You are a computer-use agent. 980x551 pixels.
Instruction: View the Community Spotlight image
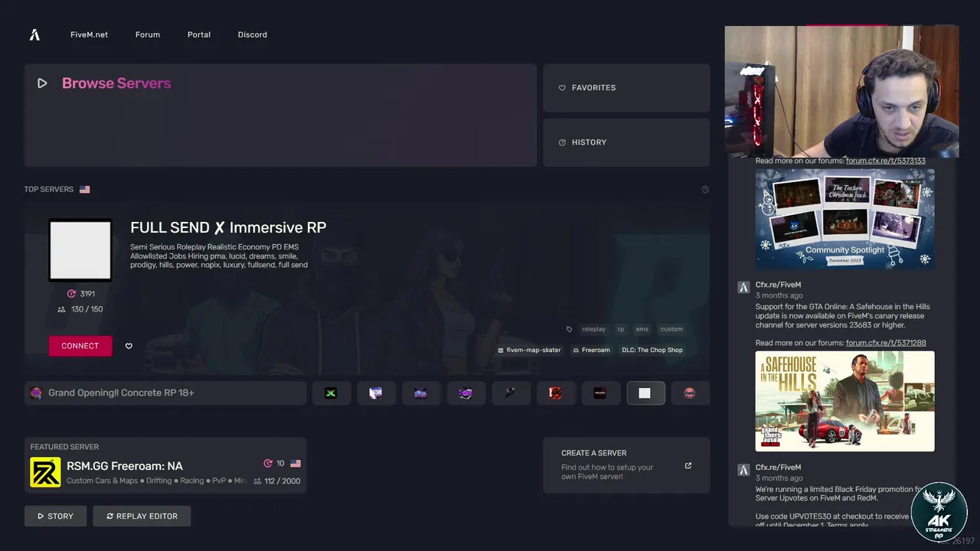pos(845,219)
